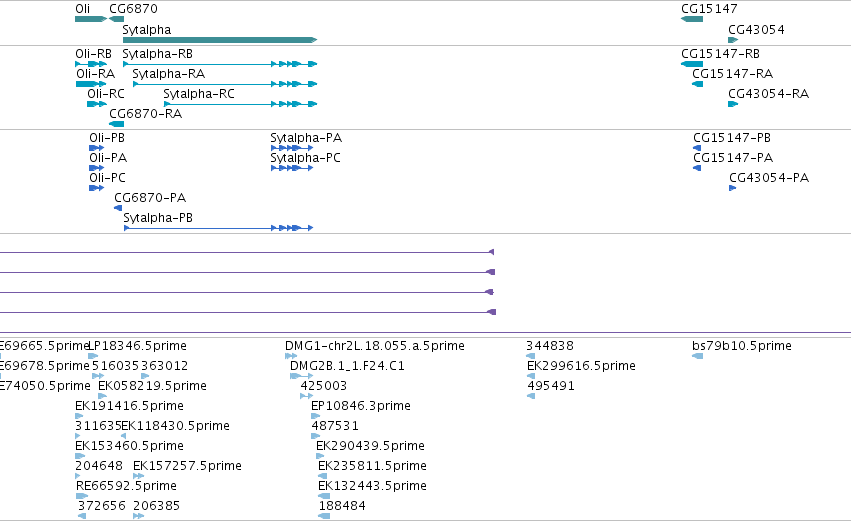Select the CG6870 gene arrow
Viewport: 851px width, 521px height.
(117, 19)
